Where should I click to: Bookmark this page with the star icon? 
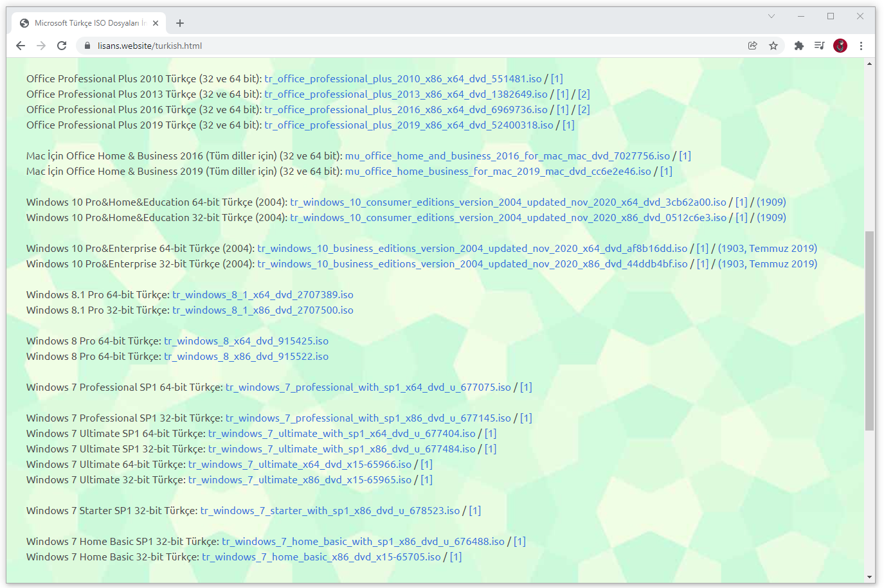click(x=773, y=46)
